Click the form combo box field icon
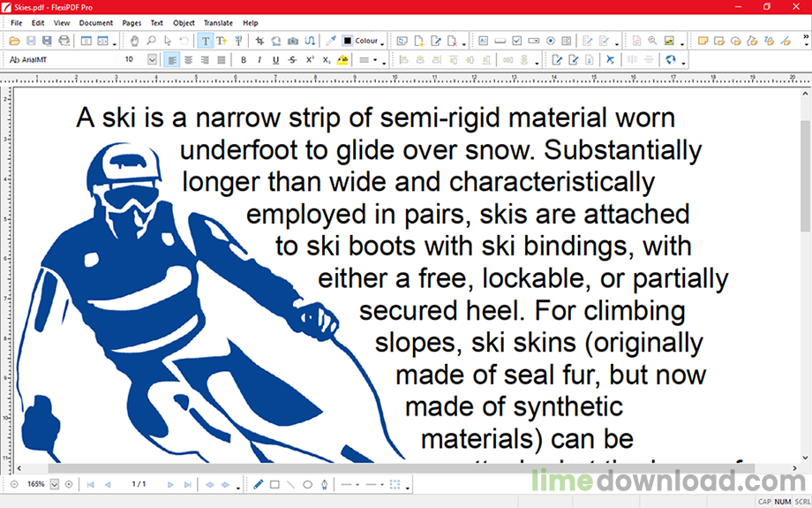The height and width of the screenshot is (508, 812). pos(534,41)
